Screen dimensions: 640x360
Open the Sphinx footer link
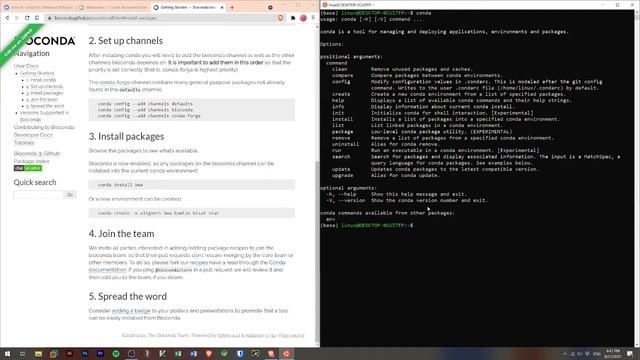point(228,336)
